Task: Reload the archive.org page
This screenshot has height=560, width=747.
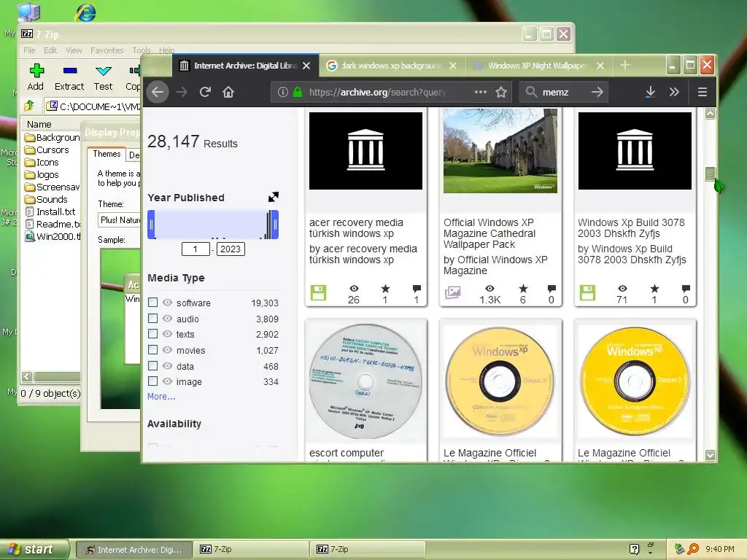Action: [205, 92]
